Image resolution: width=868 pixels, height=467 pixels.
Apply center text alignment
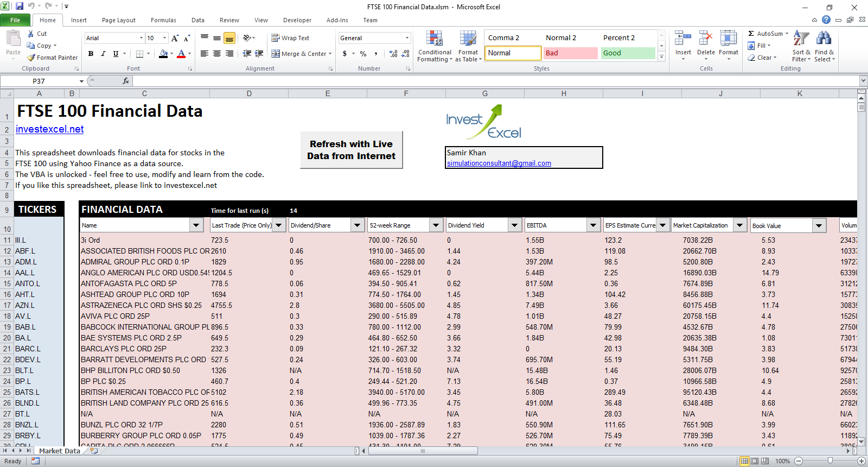coord(217,54)
